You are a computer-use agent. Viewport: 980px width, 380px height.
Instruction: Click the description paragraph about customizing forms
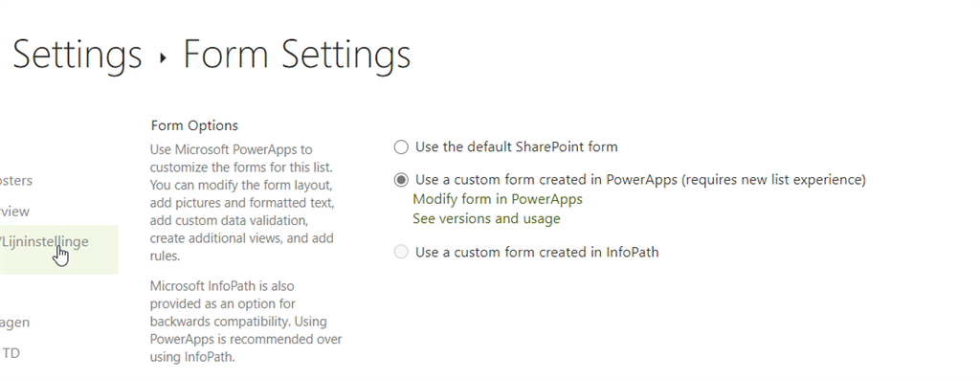(x=242, y=203)
